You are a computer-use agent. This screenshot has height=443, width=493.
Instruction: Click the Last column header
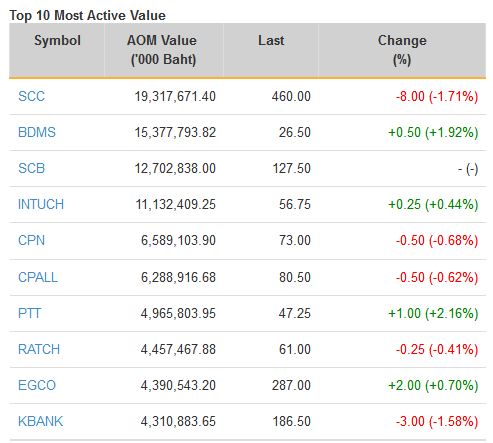271,41
